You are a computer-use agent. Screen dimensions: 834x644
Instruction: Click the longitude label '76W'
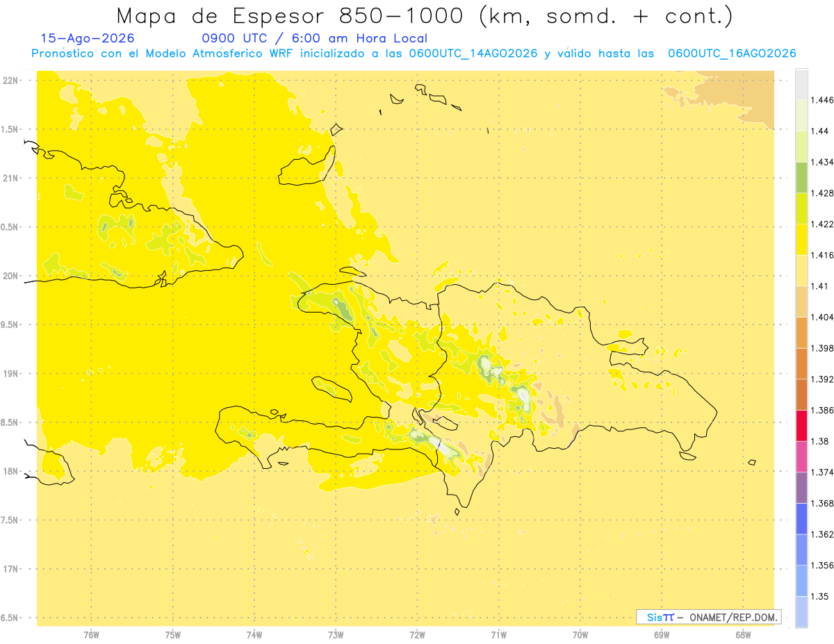coord(91,634)
